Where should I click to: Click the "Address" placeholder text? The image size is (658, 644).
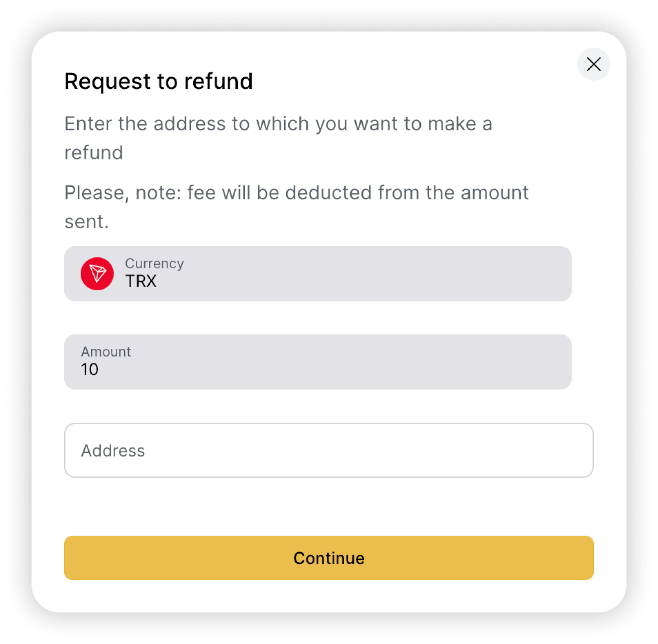click(113, 451)
